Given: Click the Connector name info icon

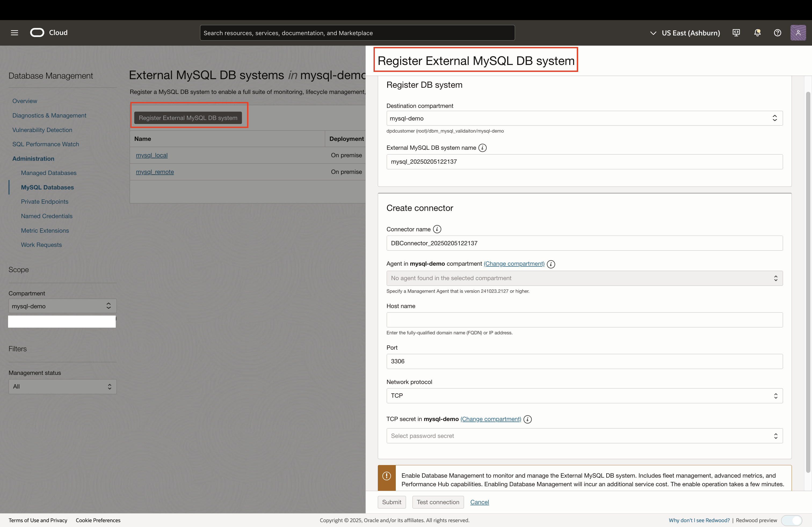Looking at the screenshot, I should tap(437, 229).
